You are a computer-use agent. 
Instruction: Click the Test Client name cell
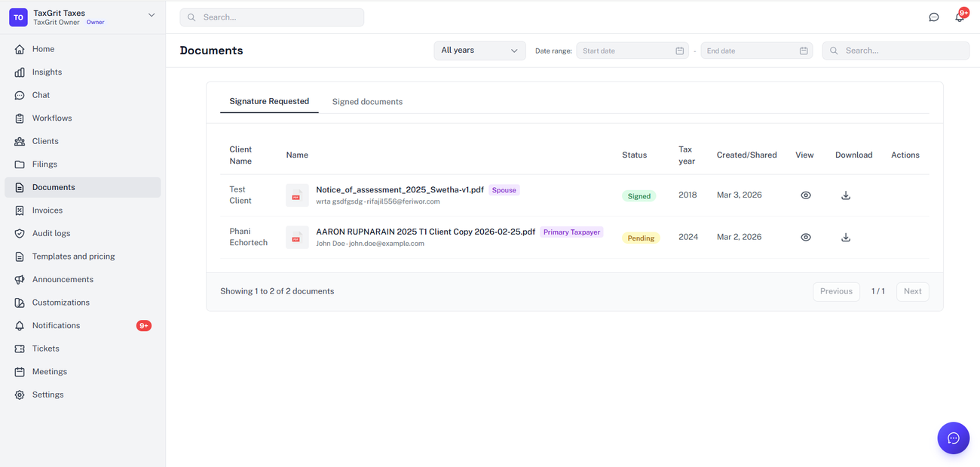(240, 195)
